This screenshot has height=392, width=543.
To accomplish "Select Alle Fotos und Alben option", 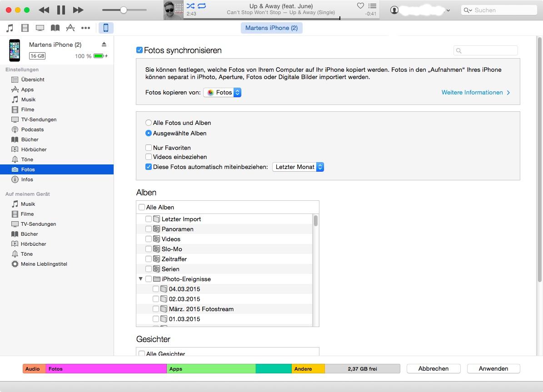I will point(149,123).
